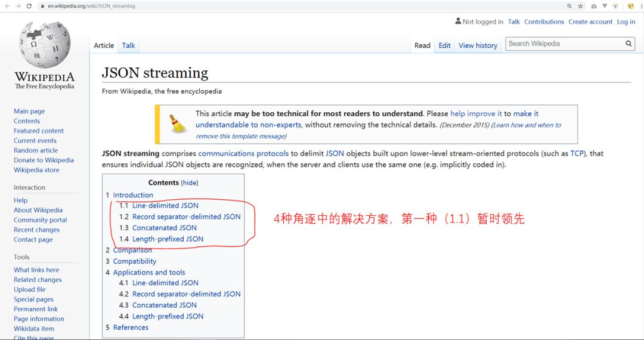
Task: Click the Not logged in user icon
Action: pyautogui.click(x=458, y=21)
